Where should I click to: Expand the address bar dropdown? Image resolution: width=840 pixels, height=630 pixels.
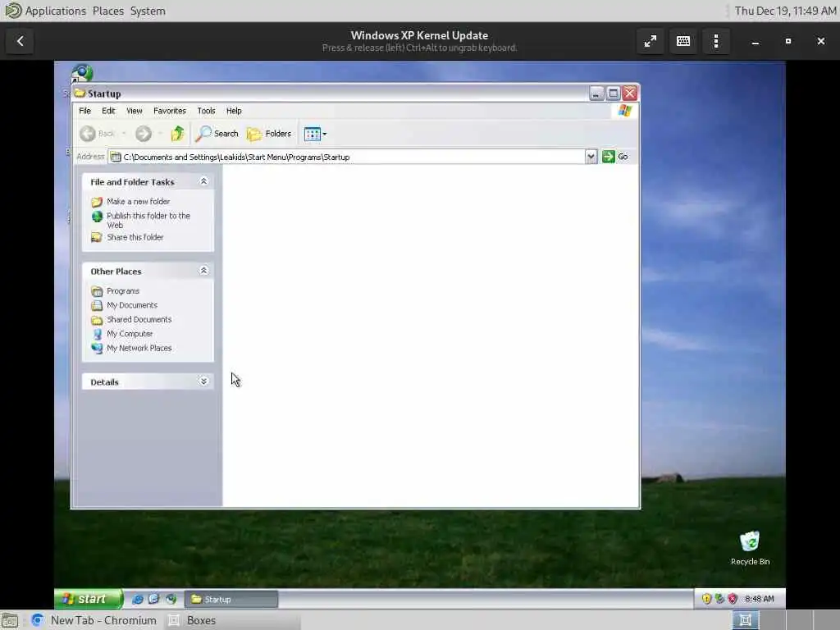pos(591,157)
